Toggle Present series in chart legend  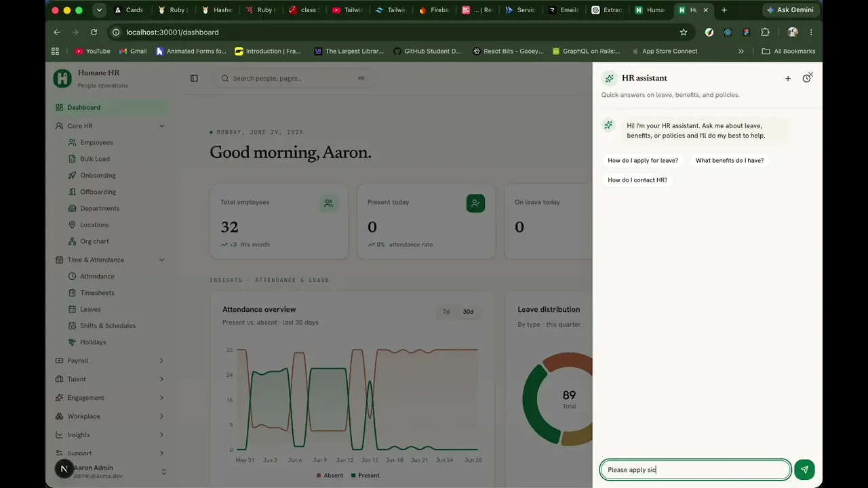(366, 475)
